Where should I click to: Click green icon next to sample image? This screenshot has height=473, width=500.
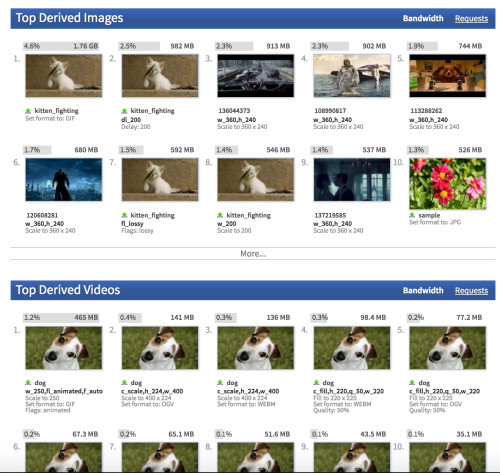[412, 215]
